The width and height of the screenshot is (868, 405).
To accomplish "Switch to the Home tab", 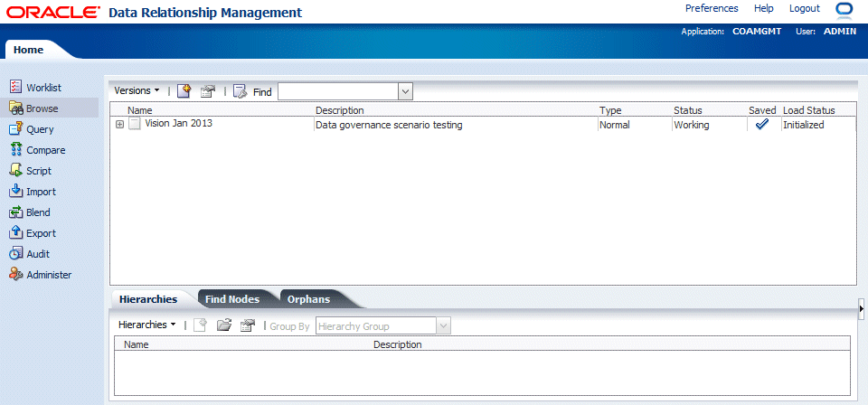I will pos(28,50).
